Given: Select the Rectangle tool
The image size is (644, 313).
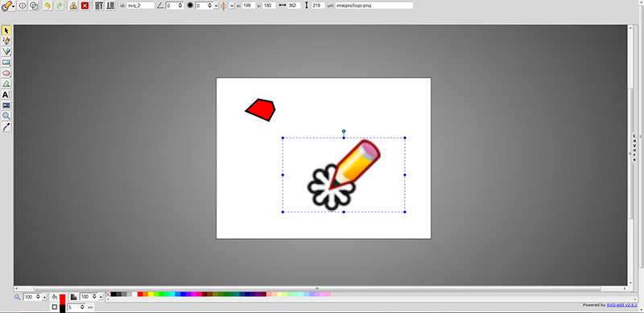Looking at the screenshot, I should tap(6, 63).
